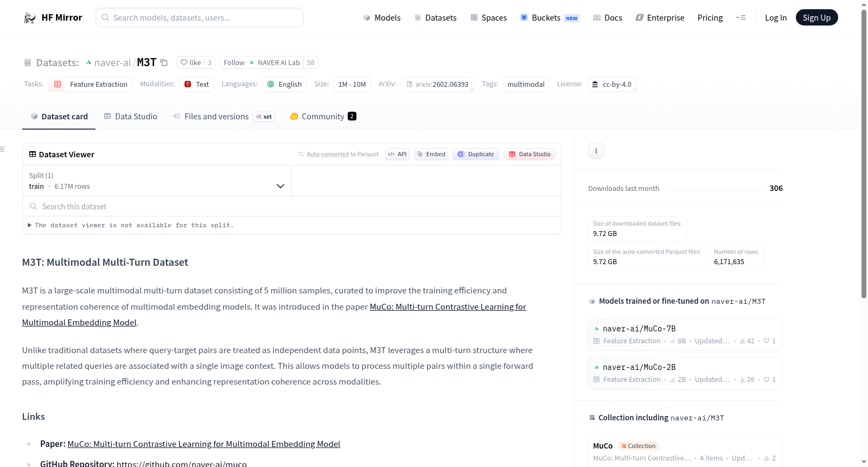Click the three-dot options icon in sidebar

(x=596, y=151)
